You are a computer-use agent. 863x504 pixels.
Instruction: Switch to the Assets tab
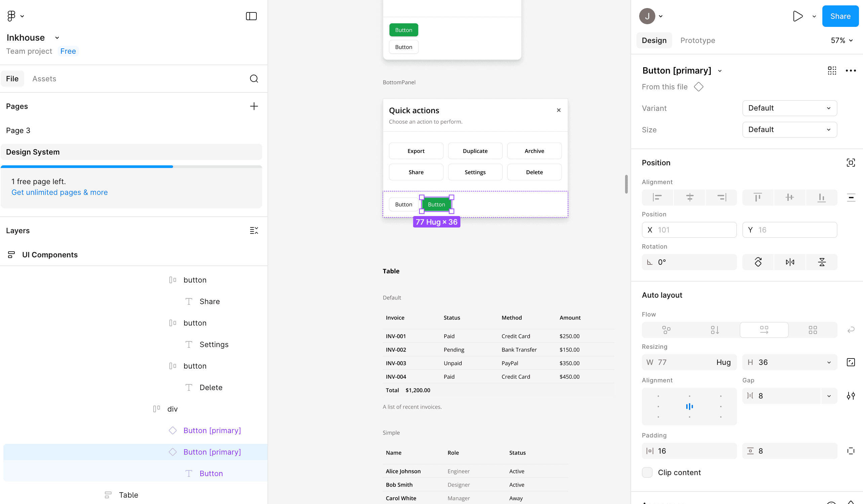point(44,78)
